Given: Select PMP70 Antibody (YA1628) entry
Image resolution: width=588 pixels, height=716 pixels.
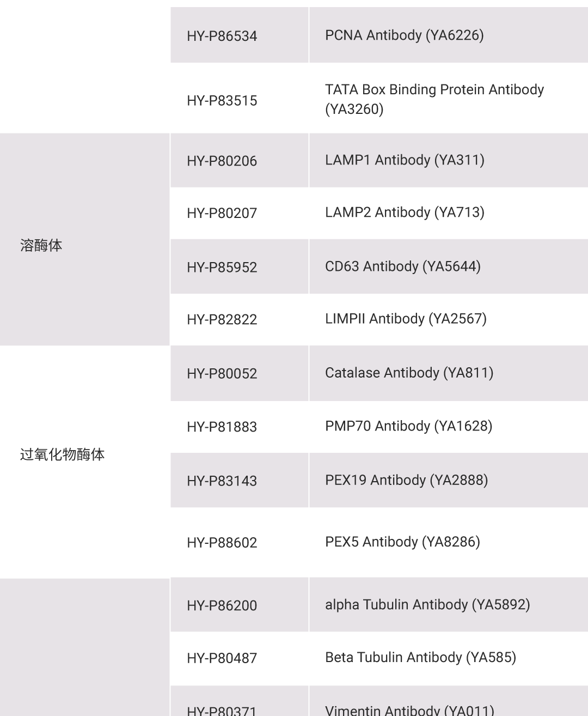Looking at the screenshot, I should coord(408,426).
